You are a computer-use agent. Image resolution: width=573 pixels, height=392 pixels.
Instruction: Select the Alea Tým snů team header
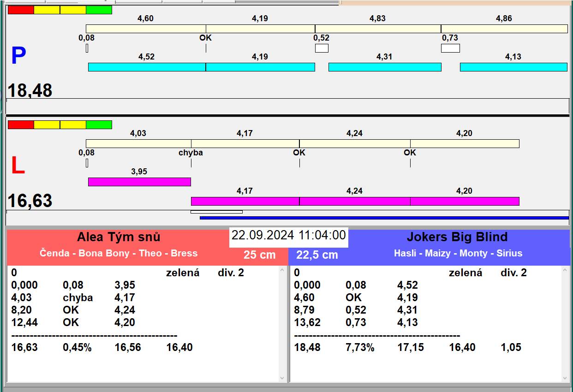119,238
